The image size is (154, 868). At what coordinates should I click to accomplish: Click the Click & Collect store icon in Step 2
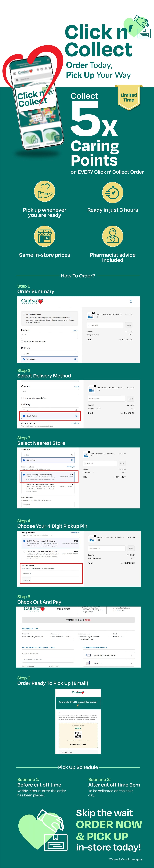pyautogui.click(x=76, y=416)
